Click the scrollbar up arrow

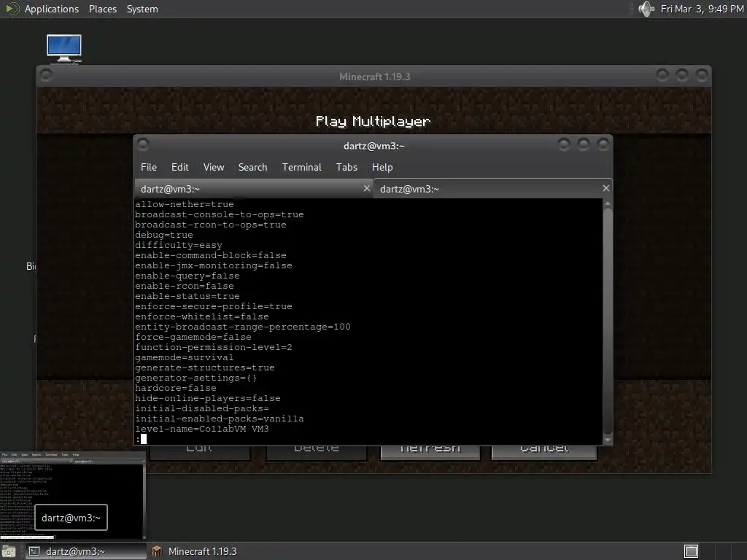click(608, 203)
